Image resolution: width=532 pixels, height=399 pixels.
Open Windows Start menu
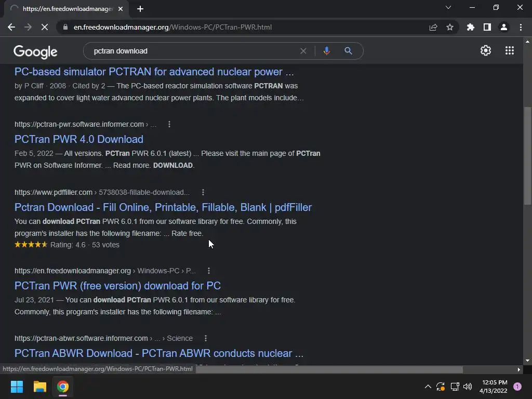pos(17,387)
